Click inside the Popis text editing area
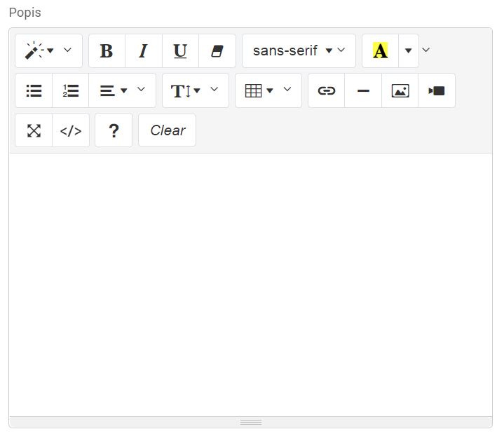 (250, 284)
